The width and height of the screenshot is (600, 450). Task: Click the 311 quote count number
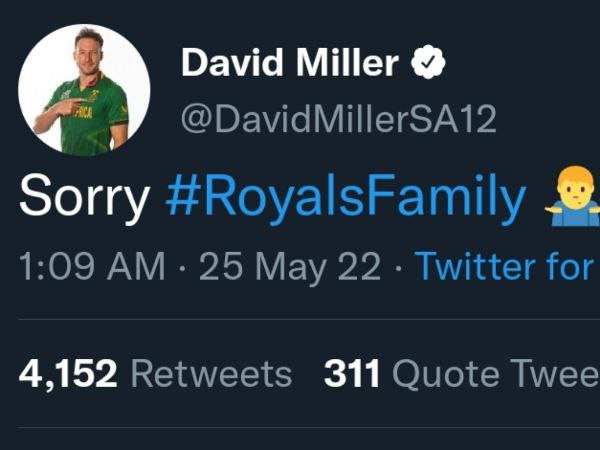point(352,374)
